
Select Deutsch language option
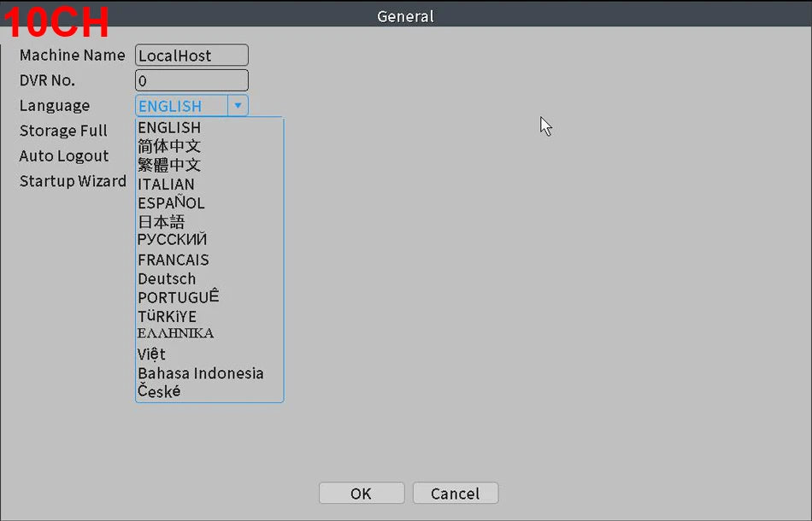pyautogui.click(x=167, y=279)
